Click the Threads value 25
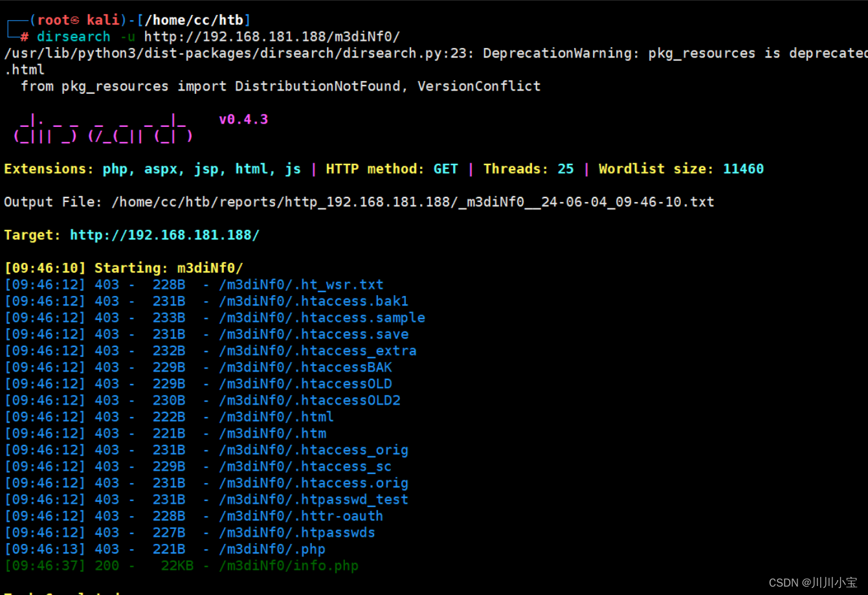The image size is (868, 595). coord(566,169)
